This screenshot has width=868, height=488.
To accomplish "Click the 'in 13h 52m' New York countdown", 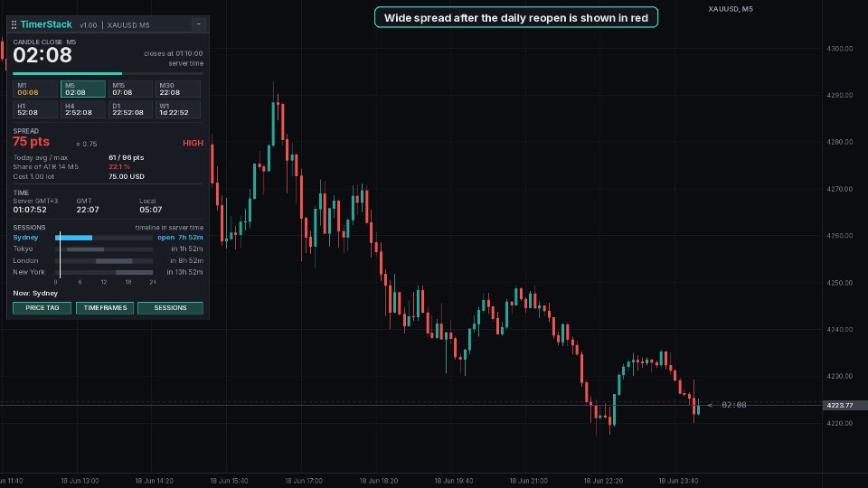I will click(184, 272).
